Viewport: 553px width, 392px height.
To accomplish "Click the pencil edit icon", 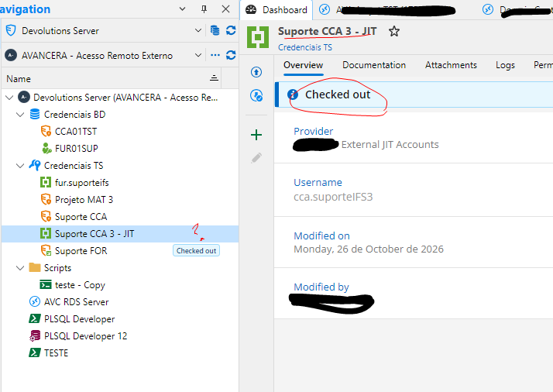I will coord(256,158).
